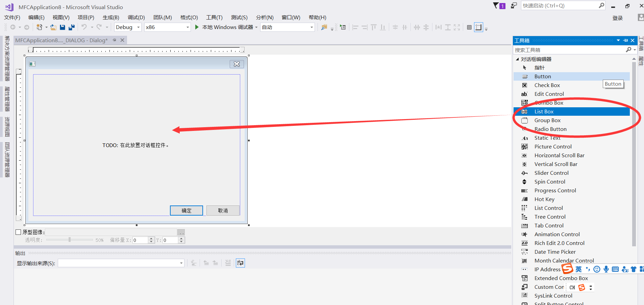Click the Save All toolbar icon
The image size is (644, 305).
pyautogui.click(x=72, y=27)
